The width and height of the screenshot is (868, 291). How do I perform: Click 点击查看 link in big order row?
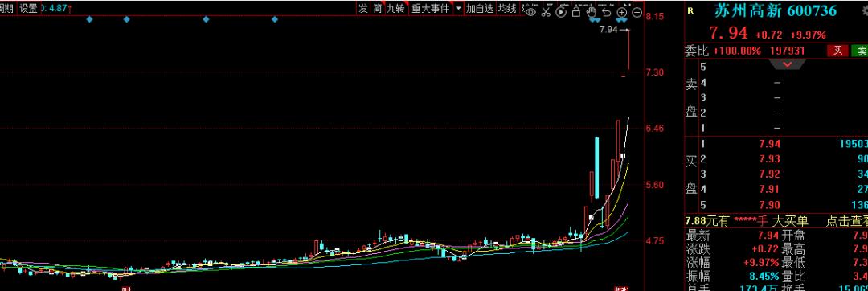pyautogui.click(x=847, y=221)
